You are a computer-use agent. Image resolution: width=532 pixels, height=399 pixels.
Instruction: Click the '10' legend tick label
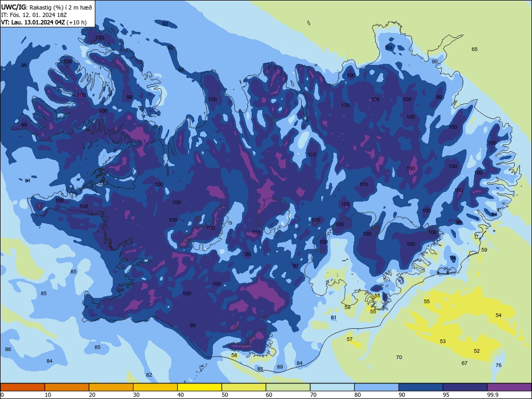[48, 395]
